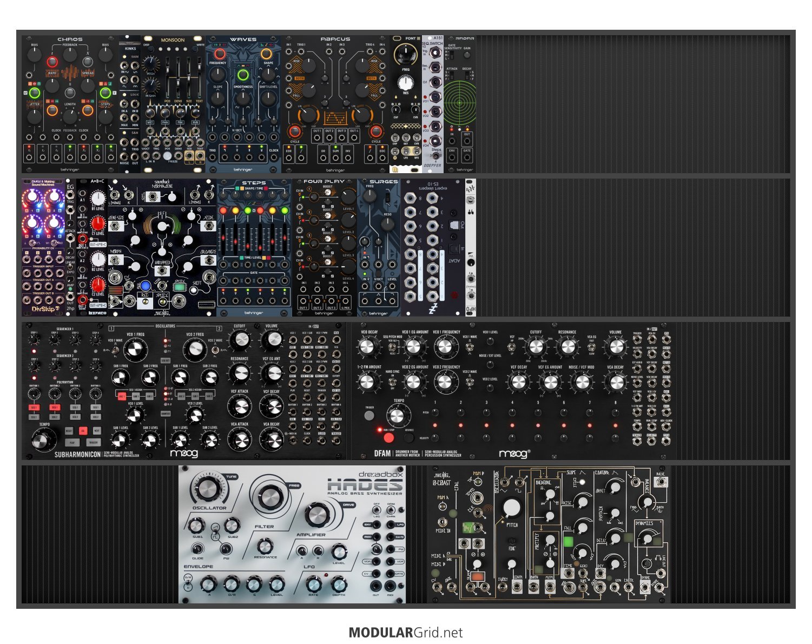Click the 0-Coast OVERTONE knob
The image size is (812, 644).
click(x=550, y=494)
